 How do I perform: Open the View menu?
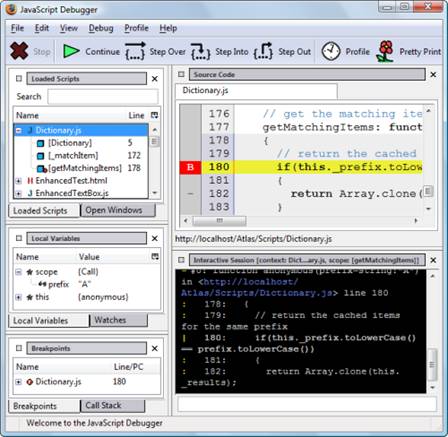click(69, 28)
